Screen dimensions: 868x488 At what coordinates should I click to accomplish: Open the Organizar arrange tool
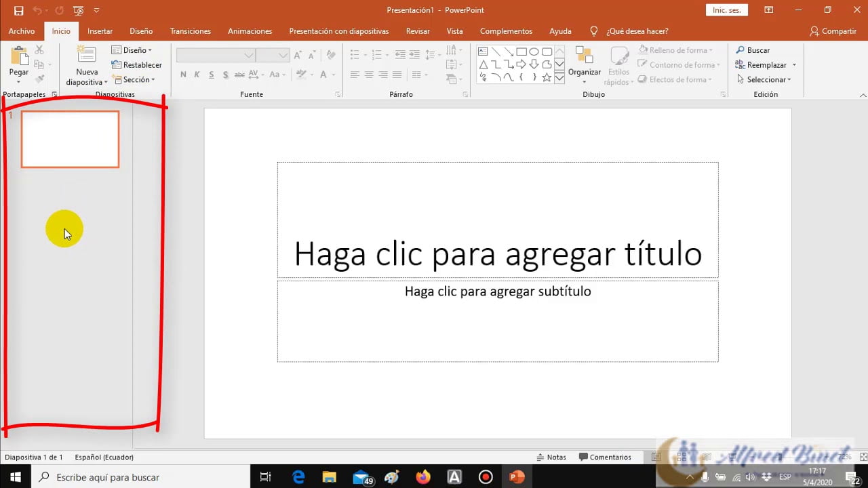tap(584, 65)
